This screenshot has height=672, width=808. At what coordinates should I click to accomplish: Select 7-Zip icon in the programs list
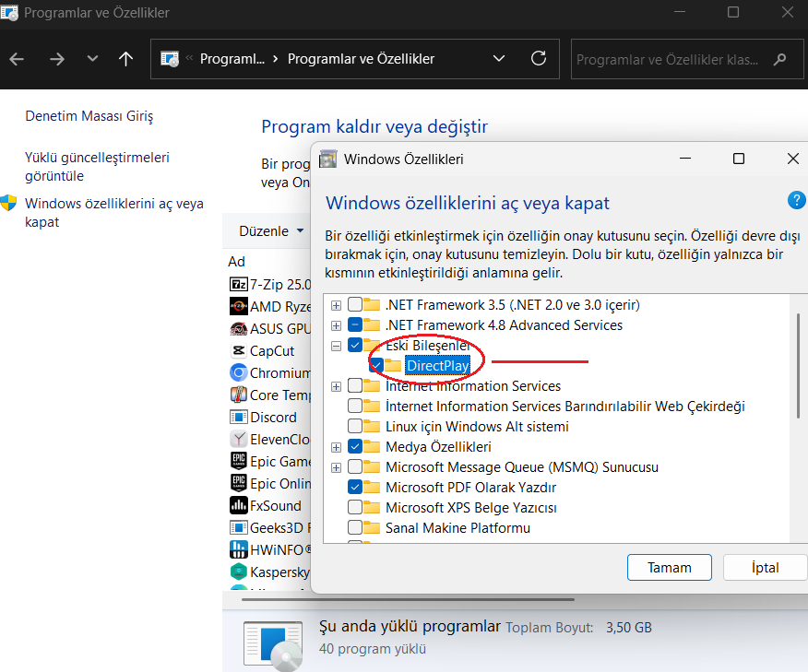[238, 284]
